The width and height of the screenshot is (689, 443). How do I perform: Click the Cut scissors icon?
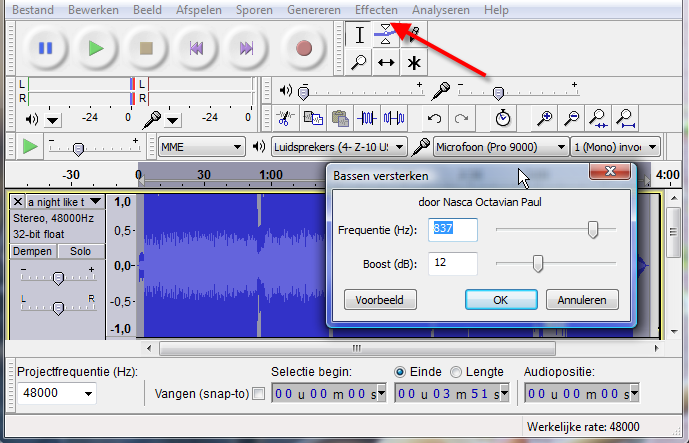pos(284,118)
